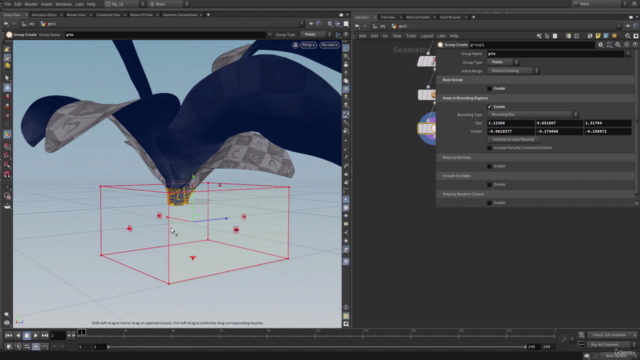Click the timeline current frame marker

point(82,333)
